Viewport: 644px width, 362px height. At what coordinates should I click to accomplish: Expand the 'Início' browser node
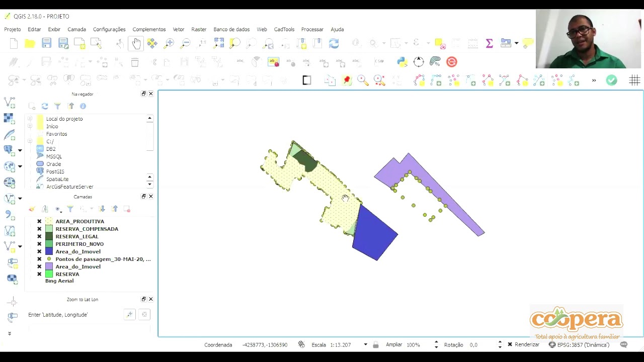click(x=30, y=126)
